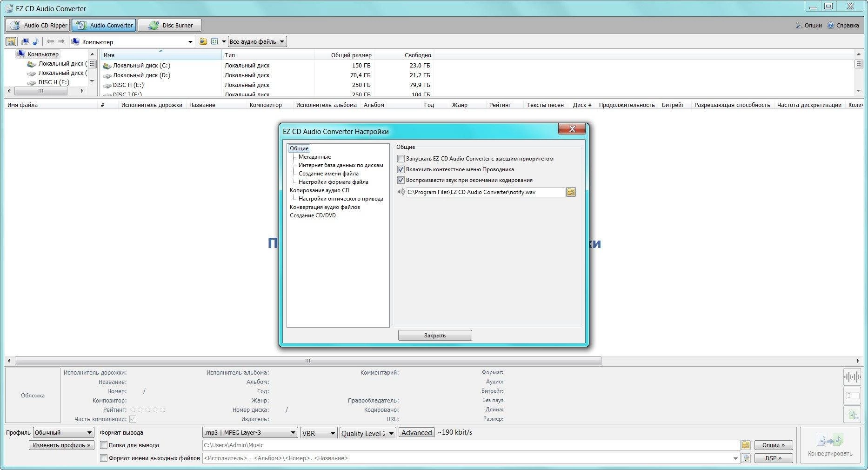
Task: Open the view mode dropdown arrow
Action: pyautogui.click(x=224, y=41)
